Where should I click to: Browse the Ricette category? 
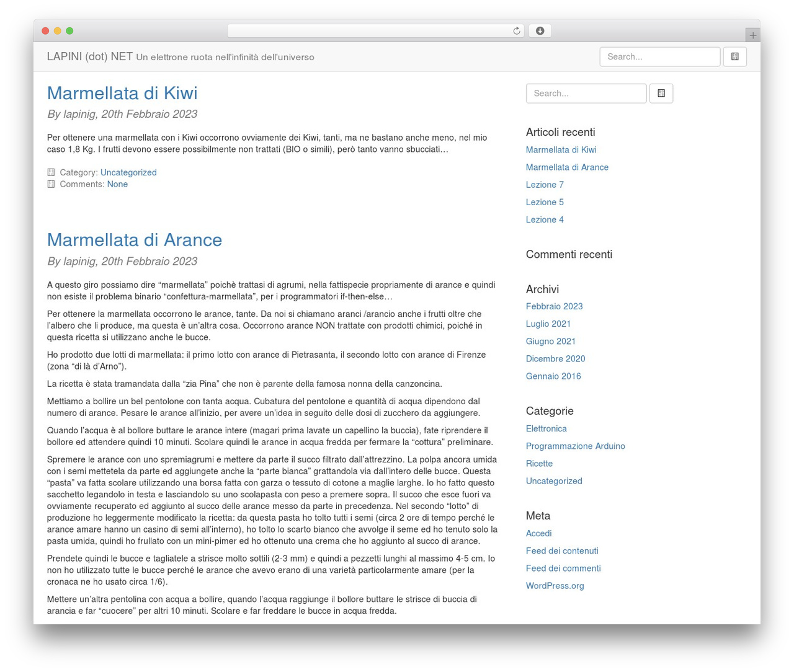(x=539, y=463)
